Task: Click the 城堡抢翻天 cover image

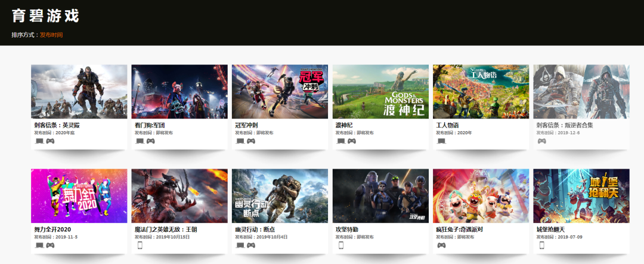Action: coord(581,196)
